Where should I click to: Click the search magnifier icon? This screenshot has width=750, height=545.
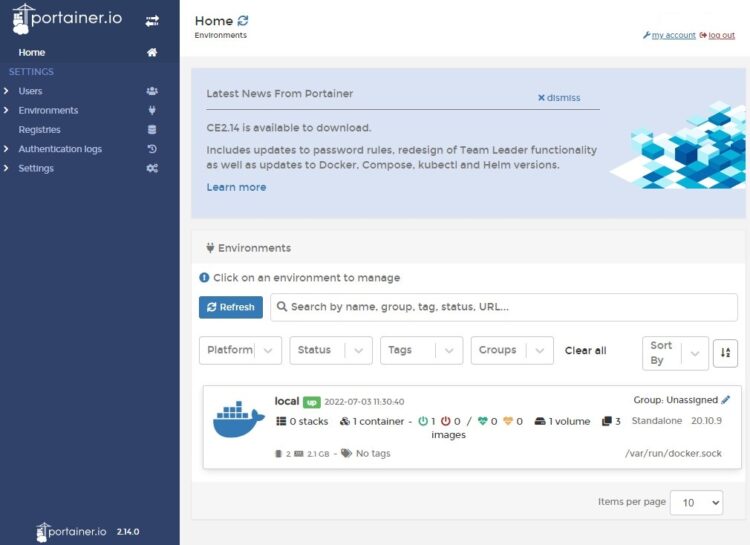(x=282, y=306)
